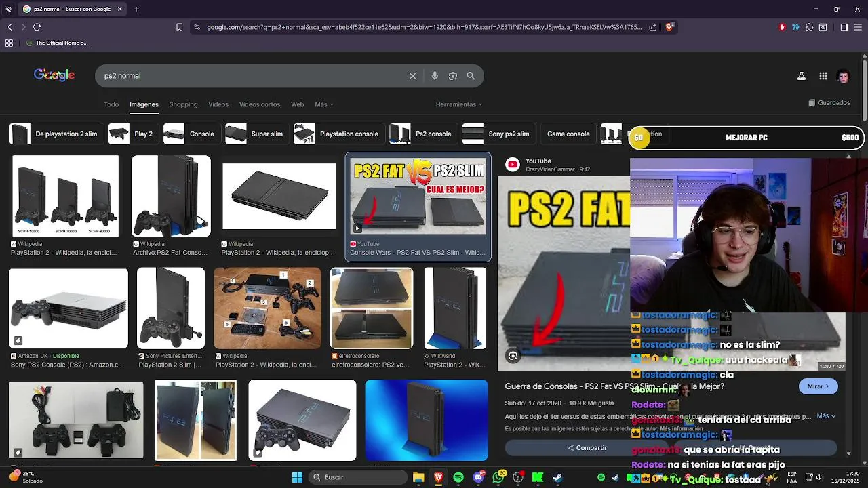
Task: Open the Amazon UK silver PS2 thumbnail
Action: (68, 308)
